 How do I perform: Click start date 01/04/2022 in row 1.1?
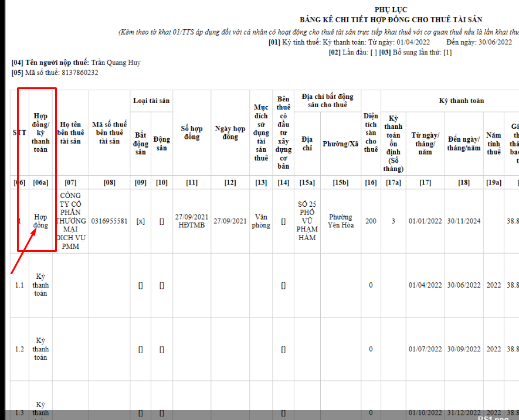click(425, 285)
